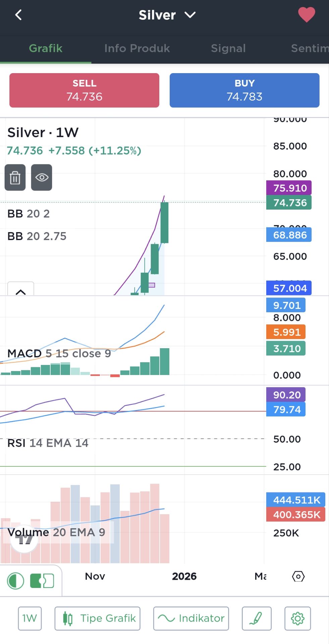Screen dimensions: 329x644
Task: Open chart settings gear
Action: [x=297, y=618]
